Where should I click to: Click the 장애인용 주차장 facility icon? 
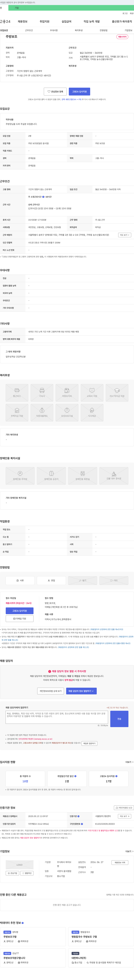(x=20, y=476)
